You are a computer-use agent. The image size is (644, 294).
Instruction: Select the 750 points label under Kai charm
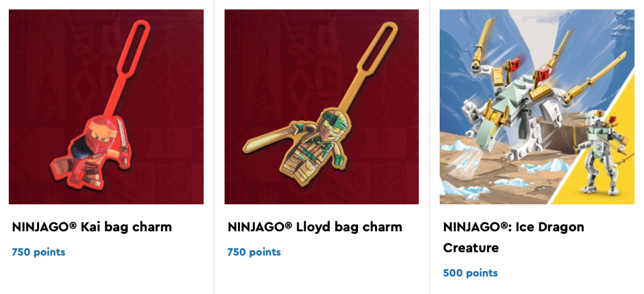[x=38, y=252]
